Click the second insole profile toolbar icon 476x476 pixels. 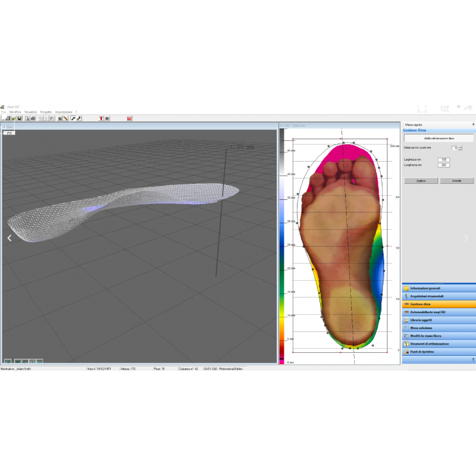pos(79,118)
